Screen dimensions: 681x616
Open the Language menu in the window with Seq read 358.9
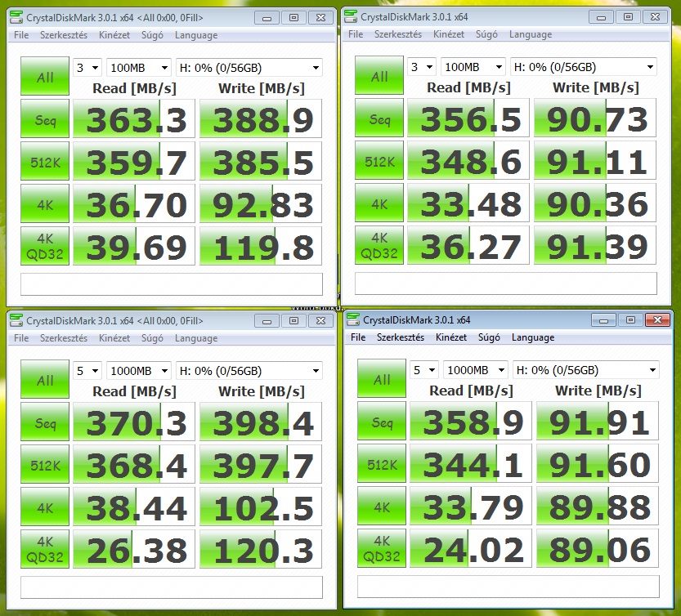[x=532, y=337]
